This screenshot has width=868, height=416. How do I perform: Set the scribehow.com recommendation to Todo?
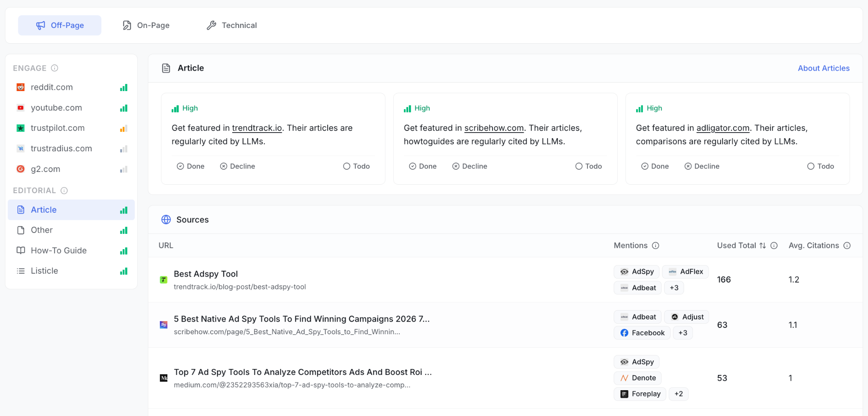tap(589, 166)
